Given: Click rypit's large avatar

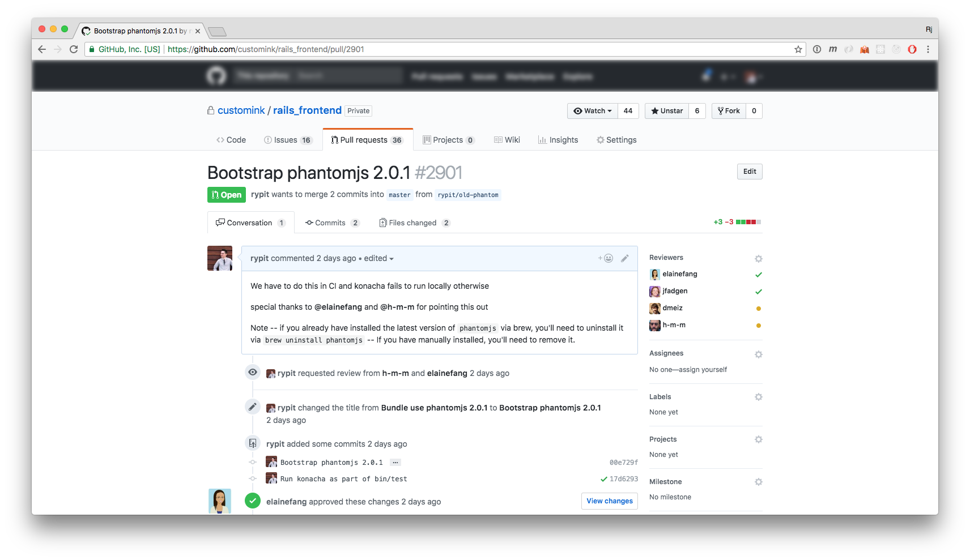Looking at the screenshot, I should (x=220, y=258).
